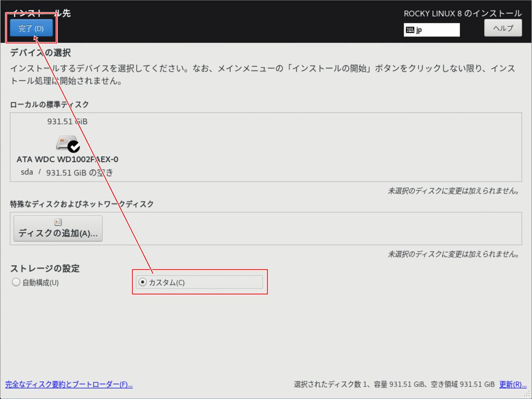Click the ストレージの設定 section heading
Screen dimensions: 532x399
(45, 268)
